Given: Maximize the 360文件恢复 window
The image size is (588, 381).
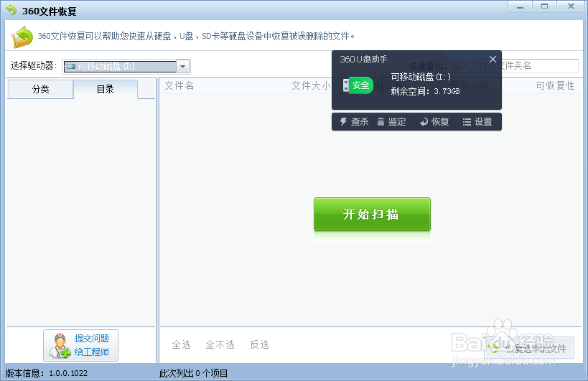Looking at the screenshot, I should tap(544, 6).
